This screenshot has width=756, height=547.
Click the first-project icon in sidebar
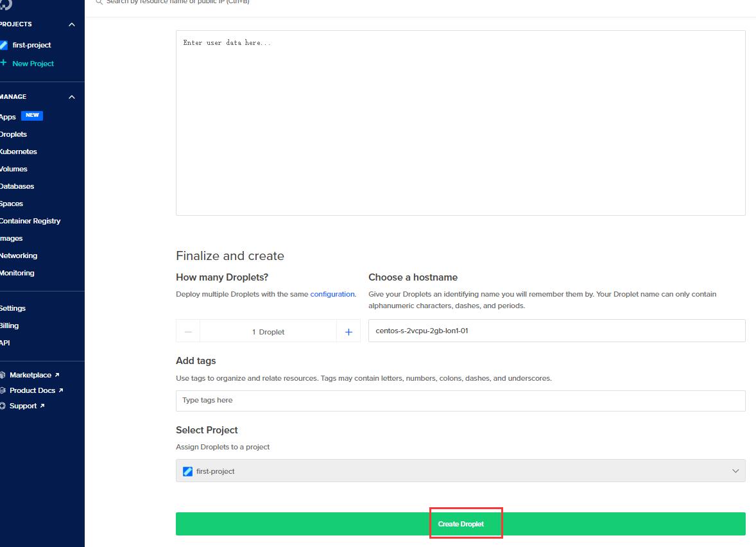(3, 45)
